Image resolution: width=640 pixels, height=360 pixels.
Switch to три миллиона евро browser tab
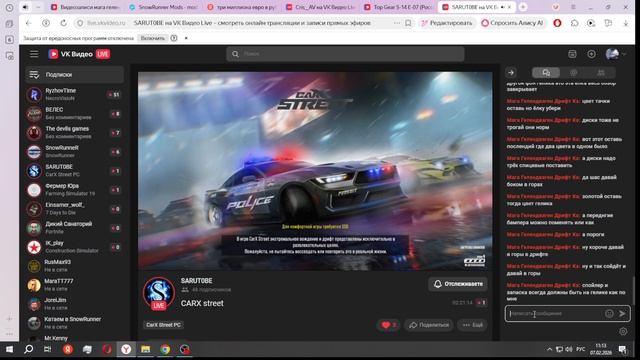(241, 7)
